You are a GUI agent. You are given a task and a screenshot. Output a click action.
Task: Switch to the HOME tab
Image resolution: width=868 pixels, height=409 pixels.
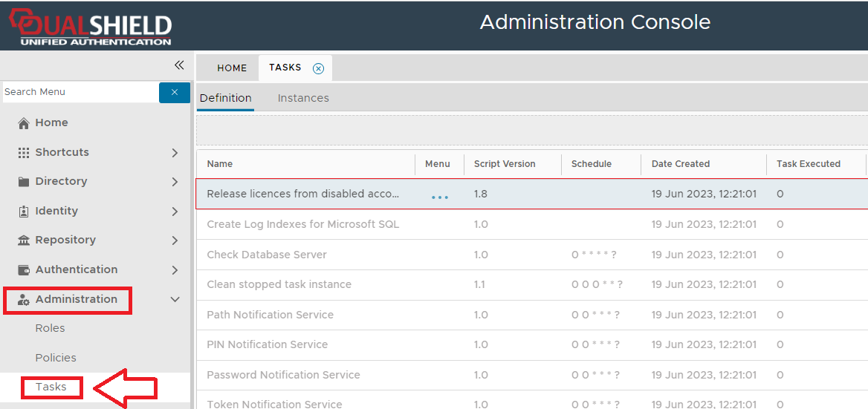tap(232, 68)
